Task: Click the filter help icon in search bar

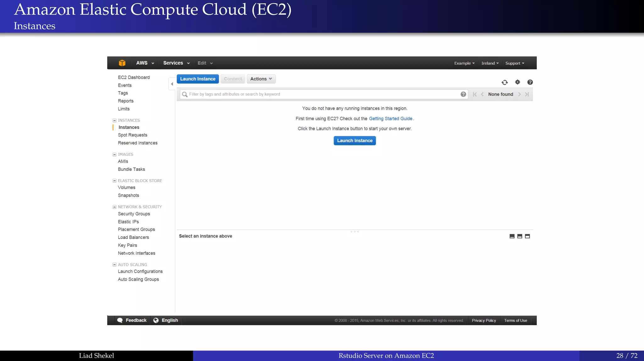Action: [x=463, y=94]
